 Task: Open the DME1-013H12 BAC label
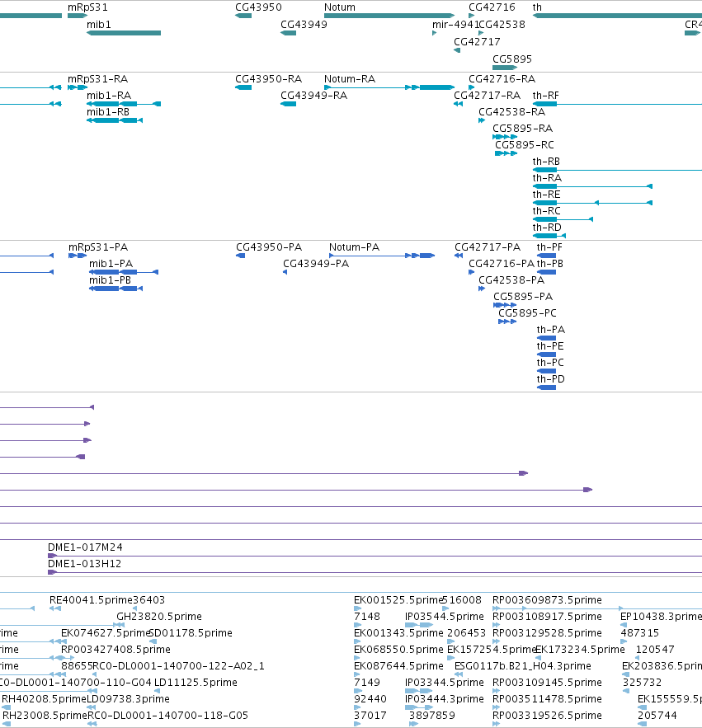[x=85, y=564]
